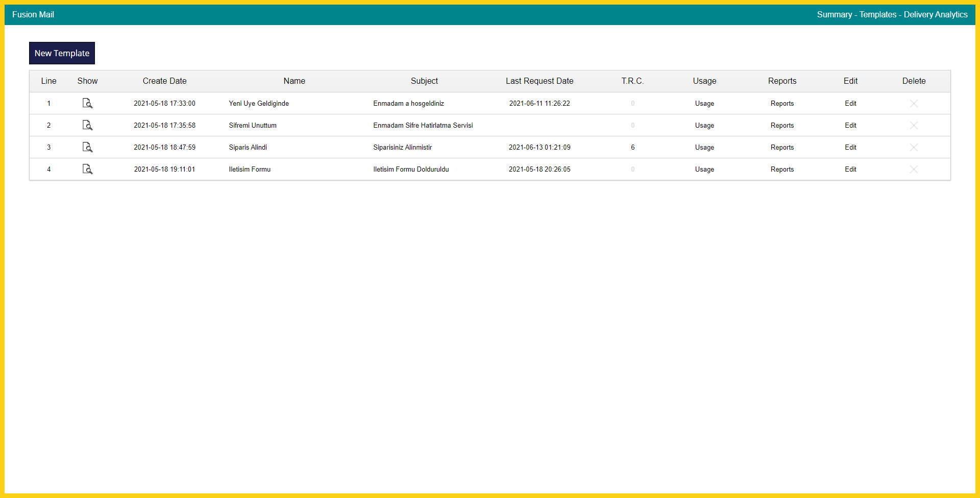Open Reports for Sifremi Unuttum

pyautogui.click(x=782, y=125)
